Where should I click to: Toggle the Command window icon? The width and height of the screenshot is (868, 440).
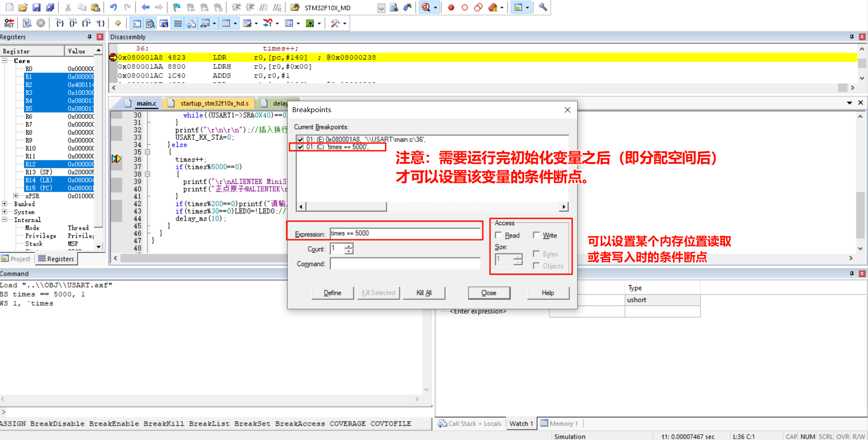(137, 23)
